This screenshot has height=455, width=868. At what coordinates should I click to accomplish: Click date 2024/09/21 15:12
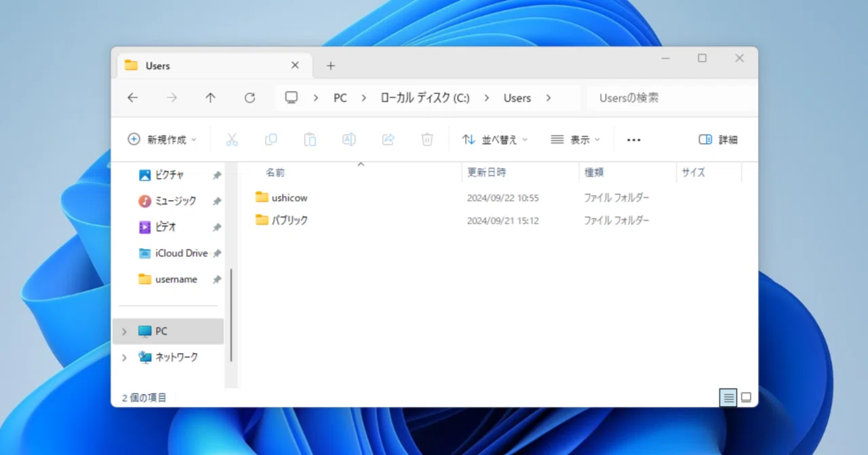[503, 220]
